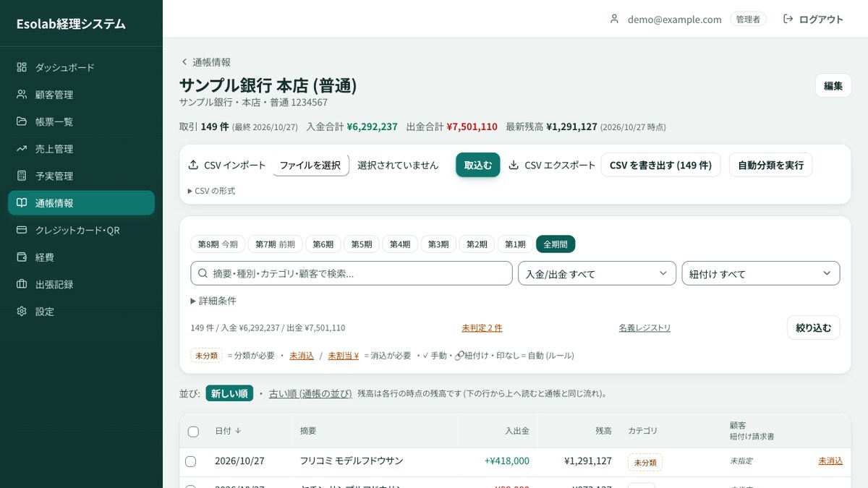The image size is (868, 488).
Task: Click the 残高 column header
Action: click(x=603, y=431)
